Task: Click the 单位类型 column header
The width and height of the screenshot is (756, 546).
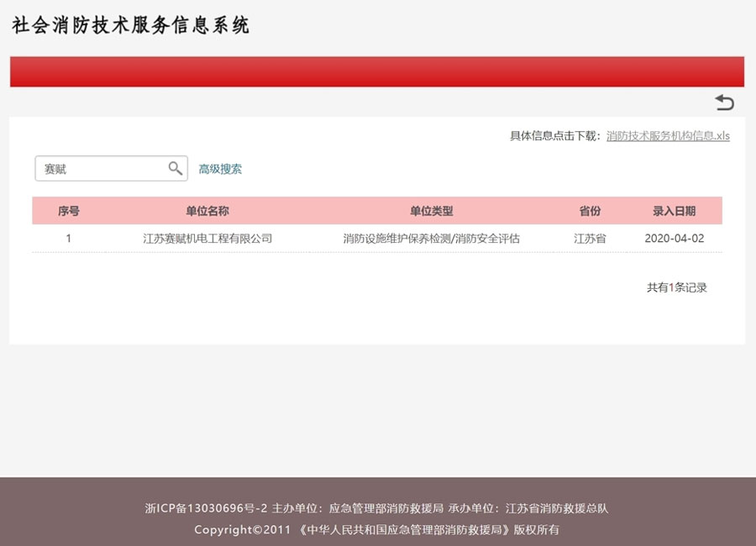Action: 431,211
